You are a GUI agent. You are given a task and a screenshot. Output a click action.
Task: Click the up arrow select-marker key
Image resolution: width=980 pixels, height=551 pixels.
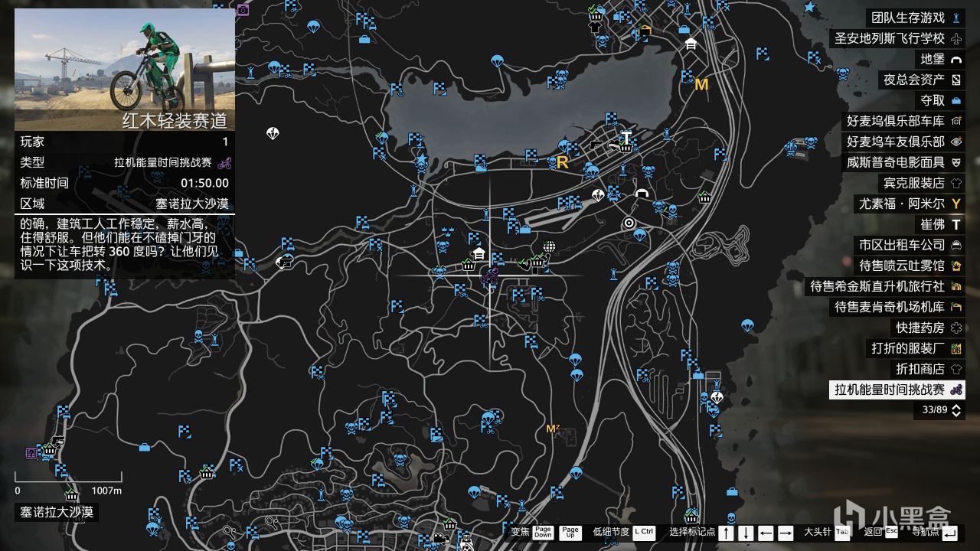tap(726, 533)
